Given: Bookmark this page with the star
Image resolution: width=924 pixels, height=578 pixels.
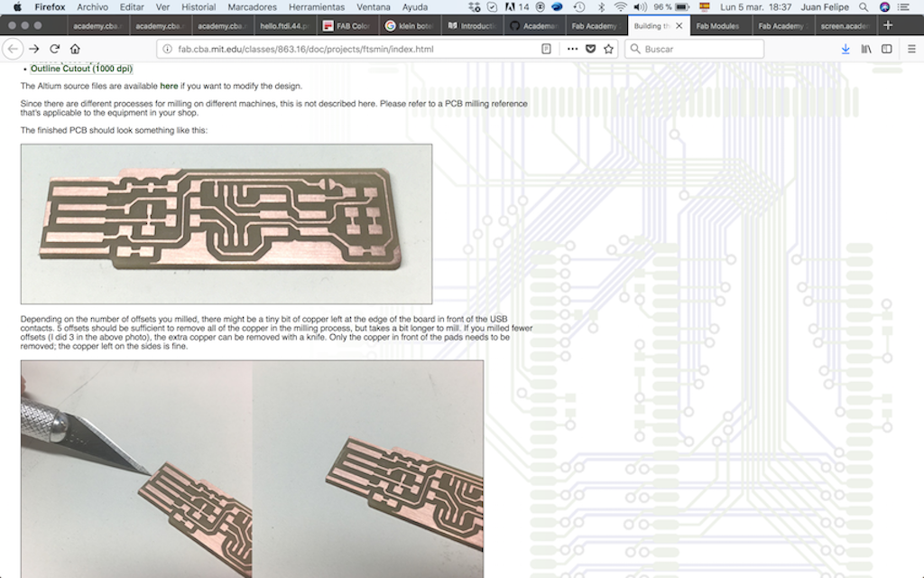Looking at the screenshot, I should (x=609, y=49).
